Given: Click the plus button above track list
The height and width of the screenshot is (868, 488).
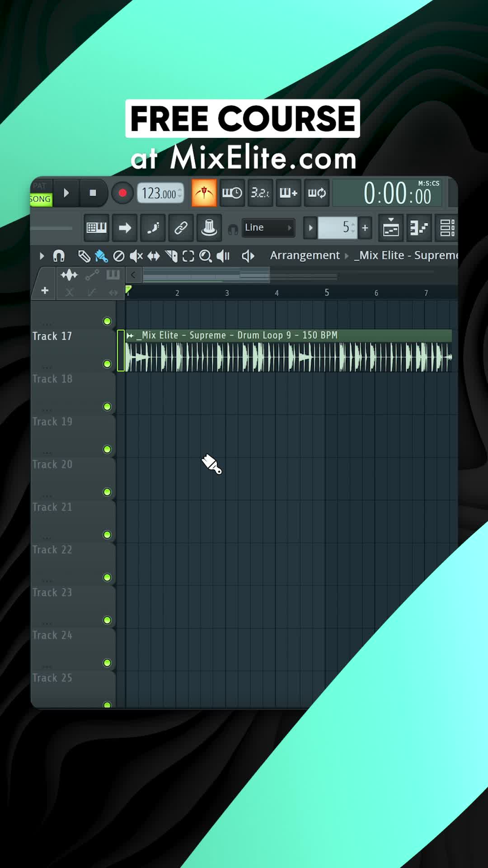Looking at the screenshot, I should (45, 291).
